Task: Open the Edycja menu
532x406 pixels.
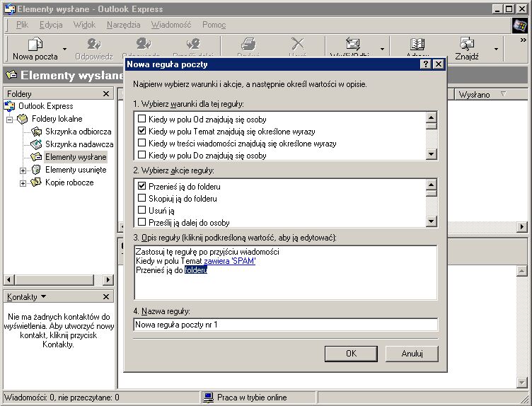Action: (x=51, y=25)
